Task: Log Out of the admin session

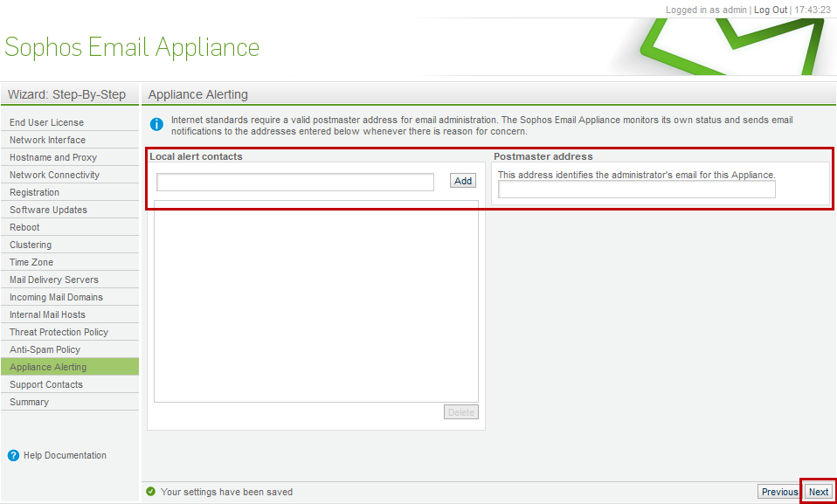Action: click(771, 10)
